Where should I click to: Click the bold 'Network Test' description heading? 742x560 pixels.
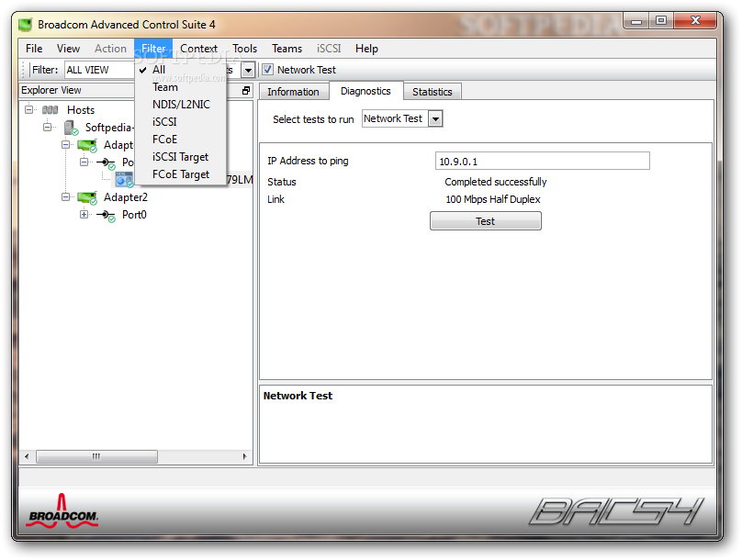[x=298, y=396]
